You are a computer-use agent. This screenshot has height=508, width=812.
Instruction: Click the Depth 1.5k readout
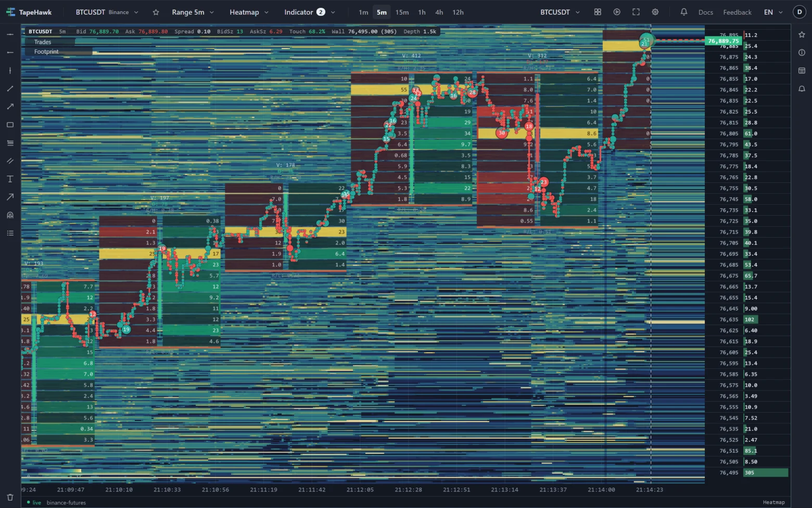point(420,31)
